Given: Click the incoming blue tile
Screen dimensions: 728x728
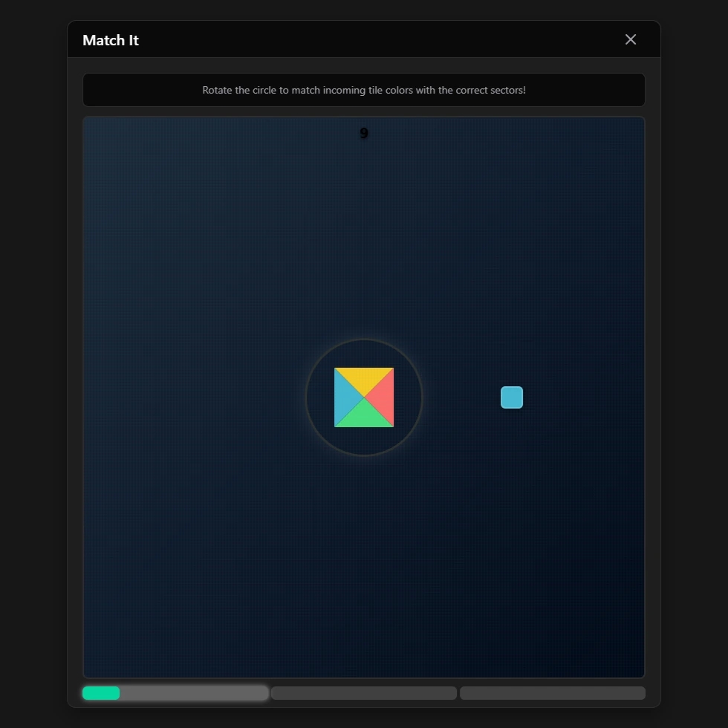Looking at the screenshot, I should pyautogui.click(x=512, y=397).
